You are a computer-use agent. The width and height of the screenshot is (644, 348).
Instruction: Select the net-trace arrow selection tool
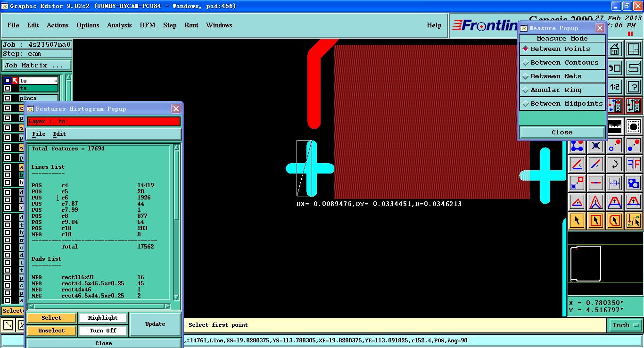click(x=634, y=221)
